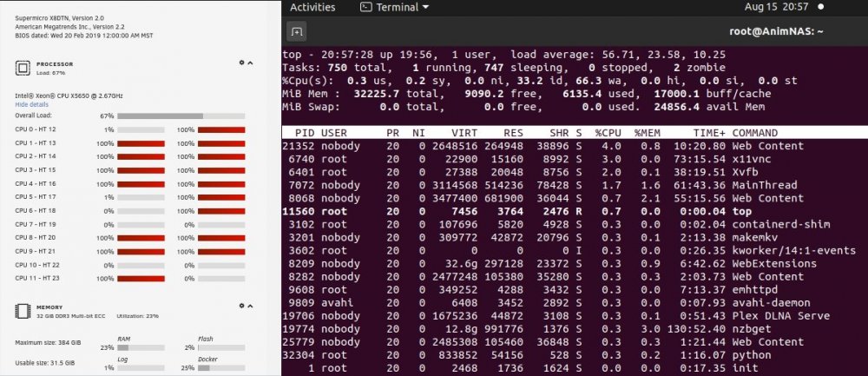Click the CPU 0 - HT 12 label
The width and height of the screenshot is (868, 376).
click(x=36, y=129)
